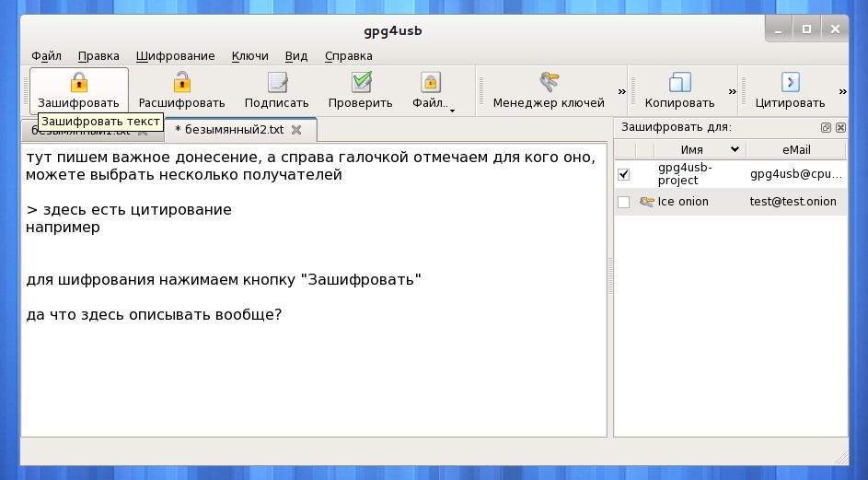Expand overflow chevron after Менеджер ключей

click(x=621, y=91)
